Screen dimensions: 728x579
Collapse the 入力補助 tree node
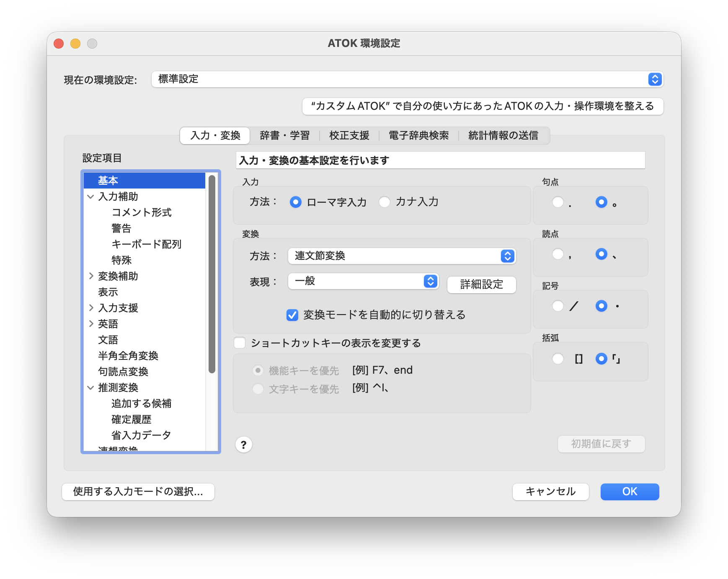coord(90,196)
